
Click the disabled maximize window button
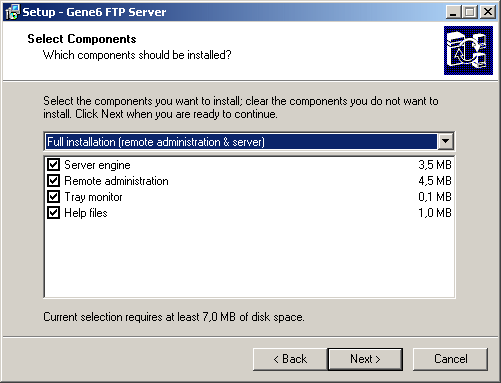(x=470, y=12)
